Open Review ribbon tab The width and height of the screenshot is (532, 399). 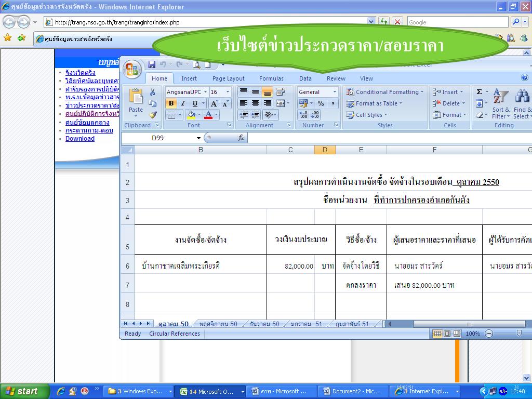pos(336,78)
